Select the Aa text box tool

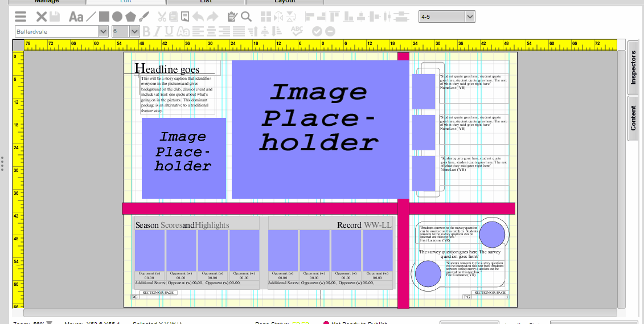76,17
